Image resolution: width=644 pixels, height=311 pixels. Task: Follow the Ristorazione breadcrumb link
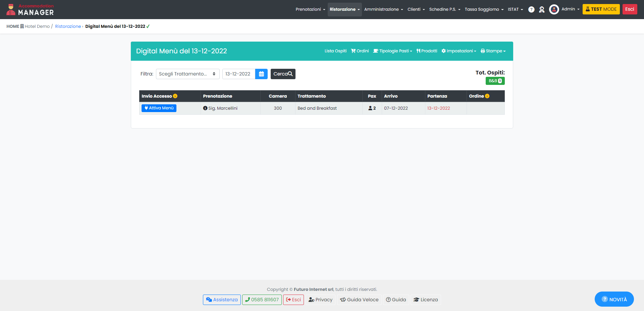pyautogui.click(x=68, y=27)
